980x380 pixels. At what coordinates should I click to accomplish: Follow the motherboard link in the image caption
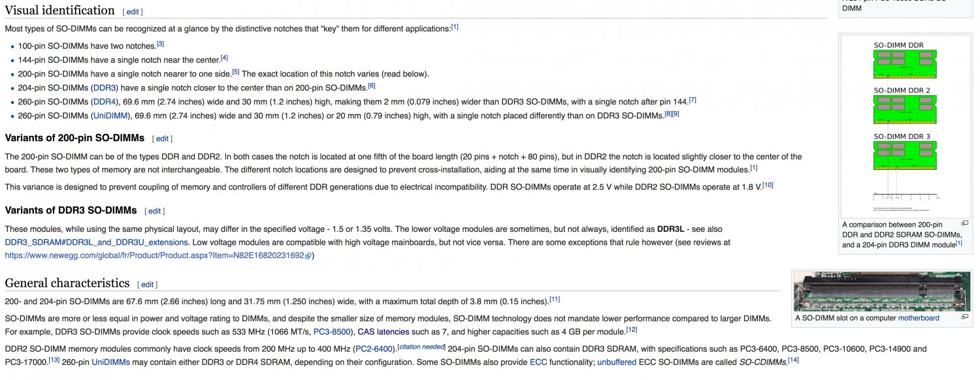[x=919, y=318]
